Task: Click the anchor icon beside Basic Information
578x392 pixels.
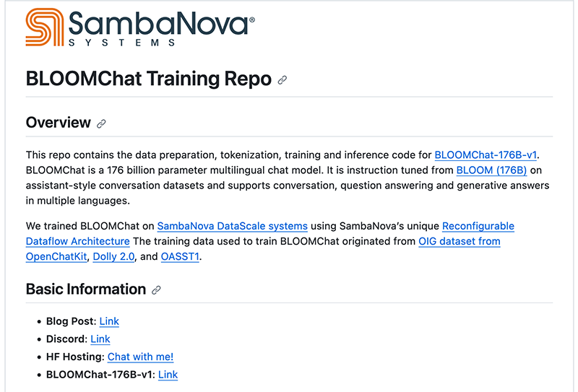Action: (156, 290)
